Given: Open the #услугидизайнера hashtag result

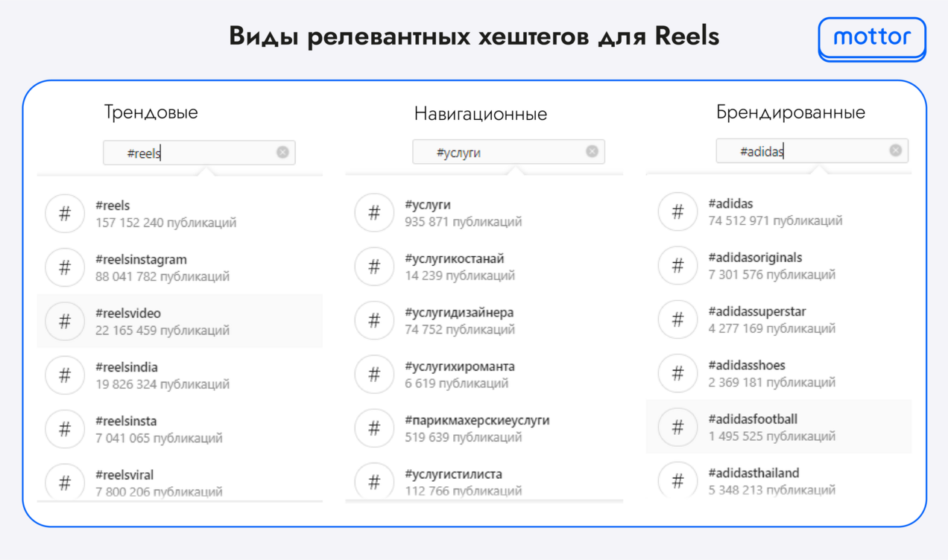Looking at the screenshot, I should (x=484, y=320).
